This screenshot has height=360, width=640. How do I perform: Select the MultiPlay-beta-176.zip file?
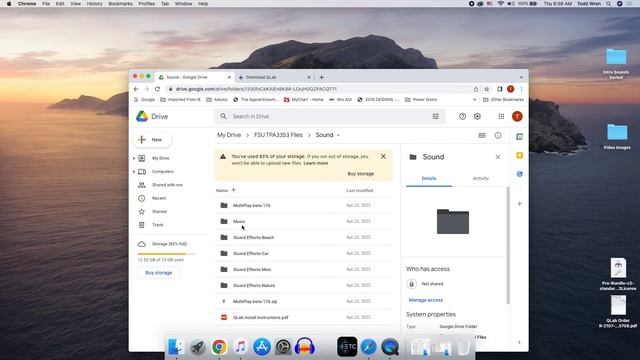pos(303,301)
